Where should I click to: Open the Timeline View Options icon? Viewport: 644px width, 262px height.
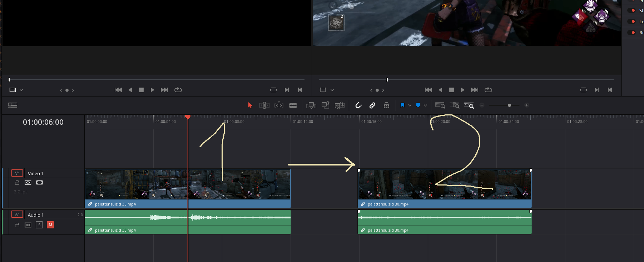pos(13,105)
